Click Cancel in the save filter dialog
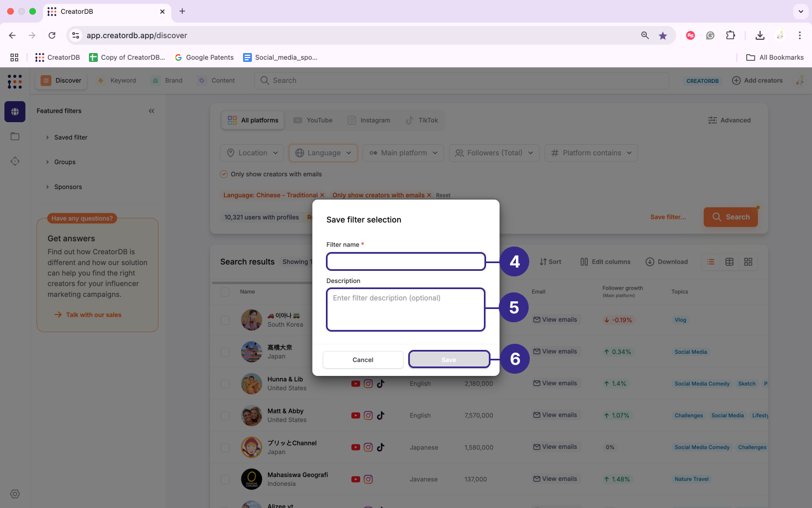The image size is (812, 508). click(x=363, y=360)
